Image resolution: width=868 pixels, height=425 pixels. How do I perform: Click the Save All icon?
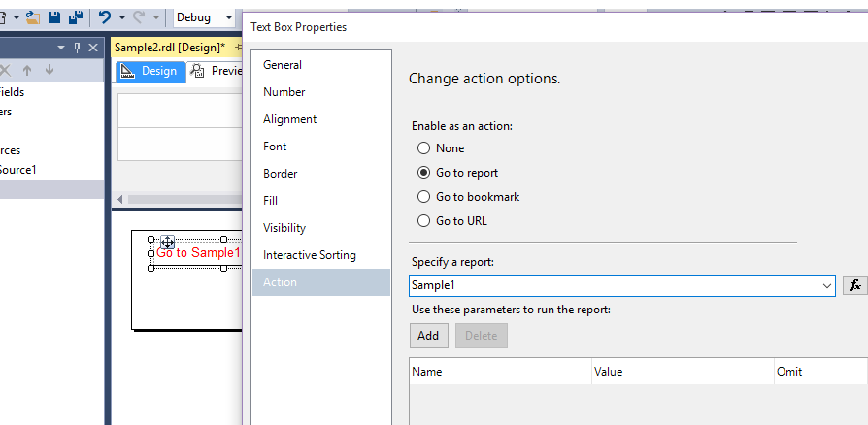click(74, 17)
